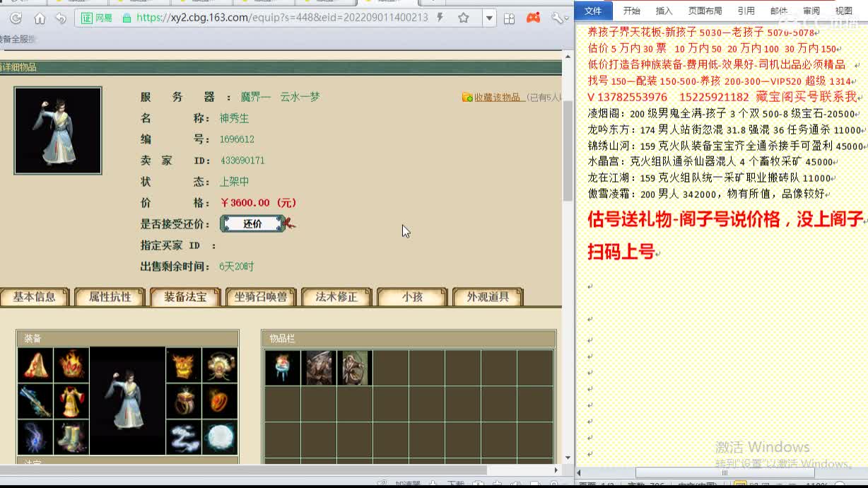Click the white cloud equipment icon
Screen dimensions: 868x488
(x=184, y=437)
